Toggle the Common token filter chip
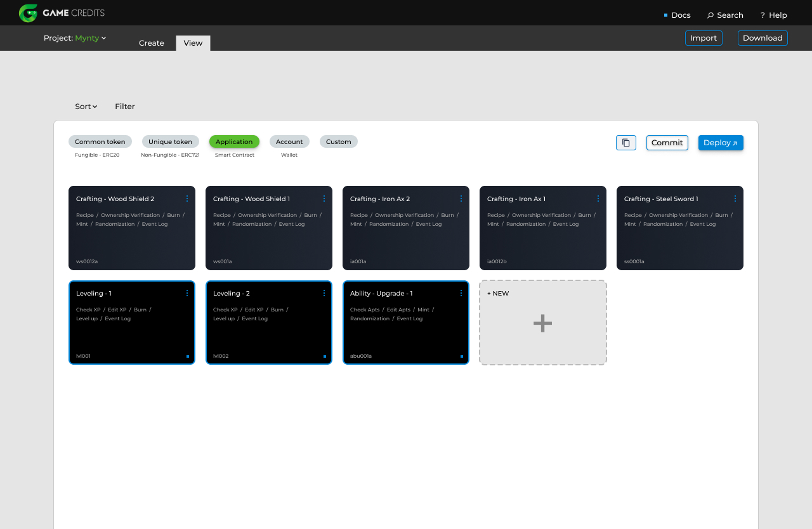This screenshot has width=812, height=529. click(100, 141)
